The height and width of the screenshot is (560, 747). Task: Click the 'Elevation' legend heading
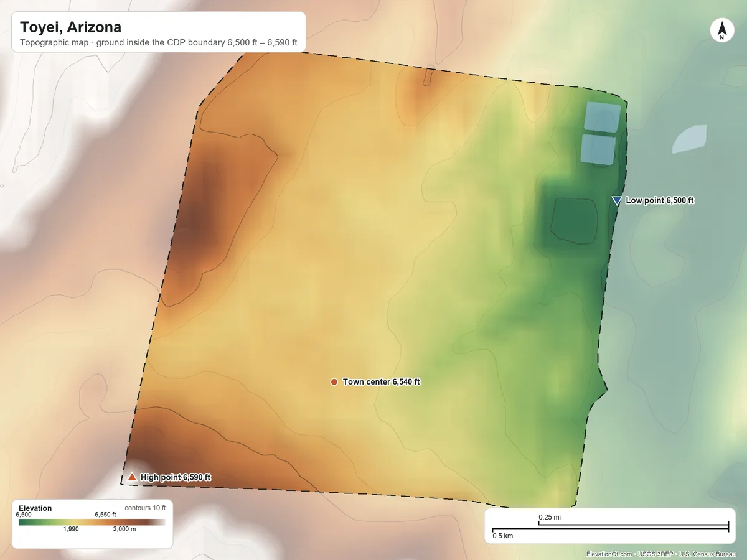tap(35, 508)
